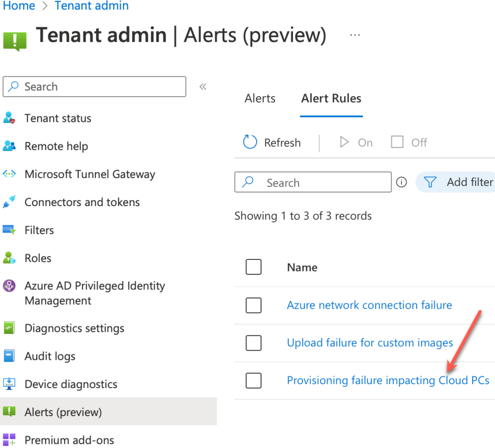
Task: Click the Remote help people icon
Action: [9, 146]
